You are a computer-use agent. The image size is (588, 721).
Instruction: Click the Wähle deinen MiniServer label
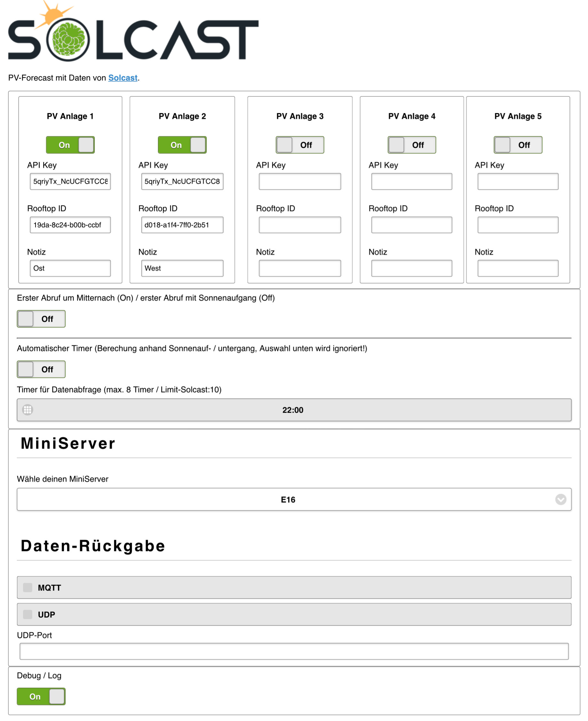tap(63, 479)
